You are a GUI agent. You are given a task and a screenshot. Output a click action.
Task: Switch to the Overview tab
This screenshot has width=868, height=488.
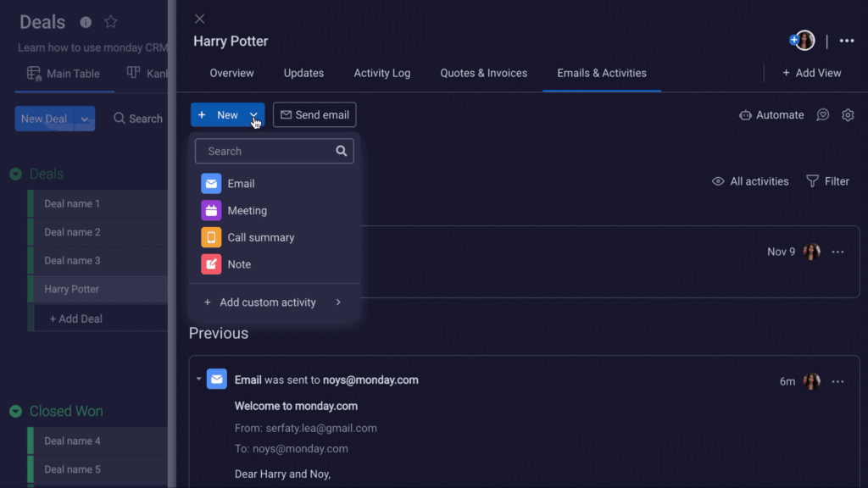pyautogui.click(x=231, y=73)
